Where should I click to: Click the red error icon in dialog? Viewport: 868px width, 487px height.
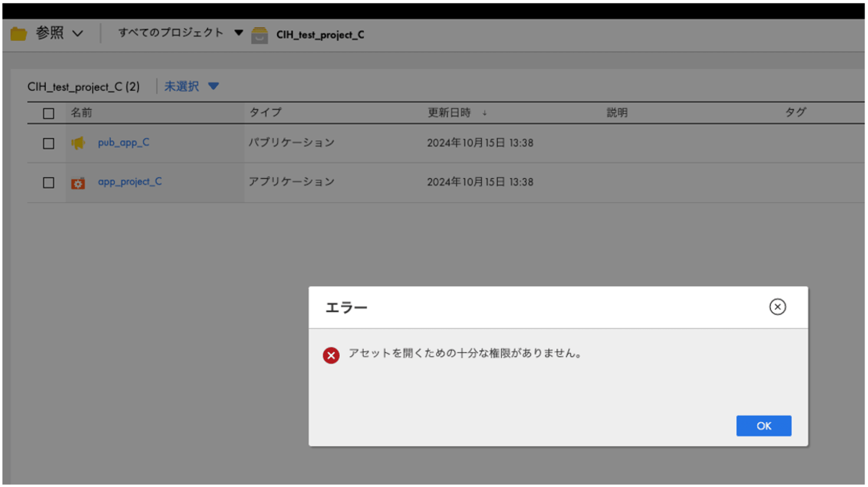pyautogui.click(x=331, y=355)
